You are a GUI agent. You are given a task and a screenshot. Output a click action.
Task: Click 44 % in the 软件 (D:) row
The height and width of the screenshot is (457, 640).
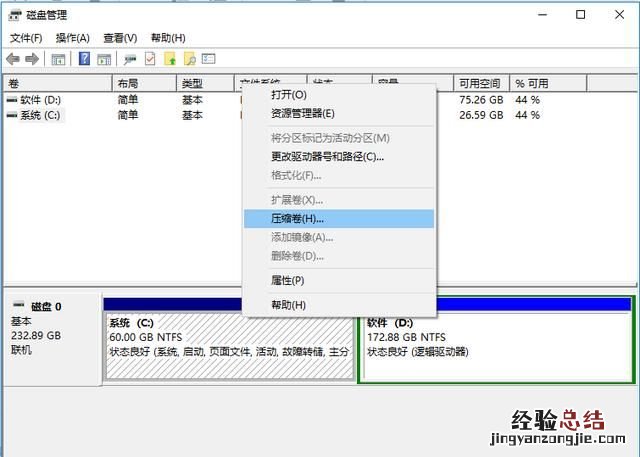(x=527, y=100)
